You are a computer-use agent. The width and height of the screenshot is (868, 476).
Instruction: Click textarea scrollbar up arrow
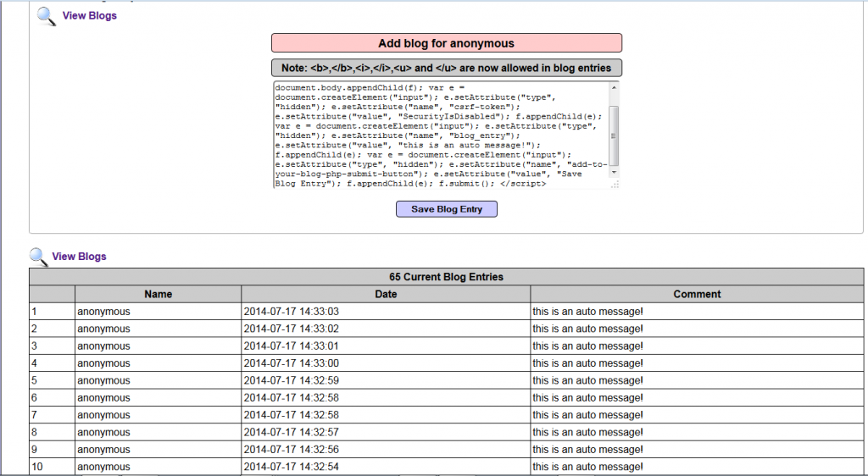tap(614, 87)
